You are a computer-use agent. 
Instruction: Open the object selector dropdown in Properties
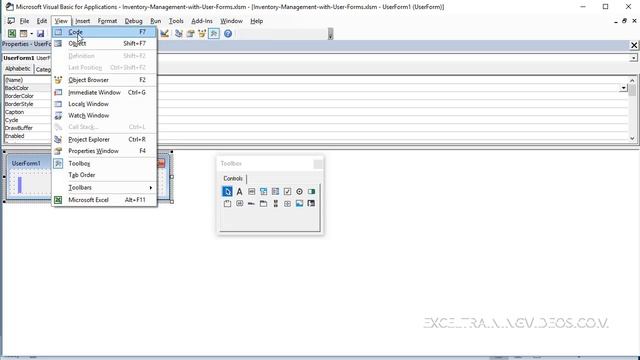pyautogui.click(x=633, y=58)
